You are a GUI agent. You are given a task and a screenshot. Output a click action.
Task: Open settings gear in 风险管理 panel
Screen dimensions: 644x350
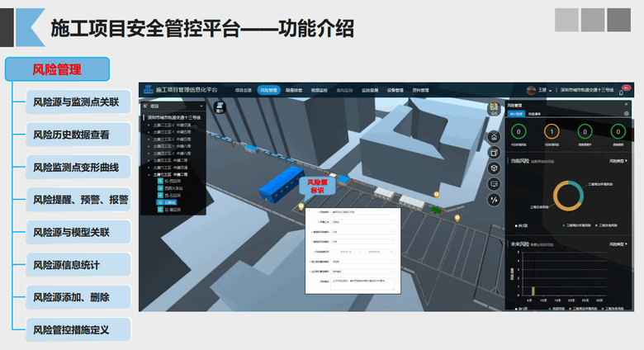(627, 113)
